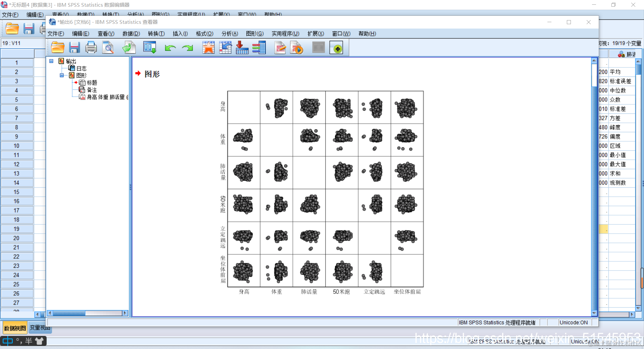Screen dimensions: 644x349
Task: Open the viewer 窗口(W) menu
Action: [x=341, y=34]
